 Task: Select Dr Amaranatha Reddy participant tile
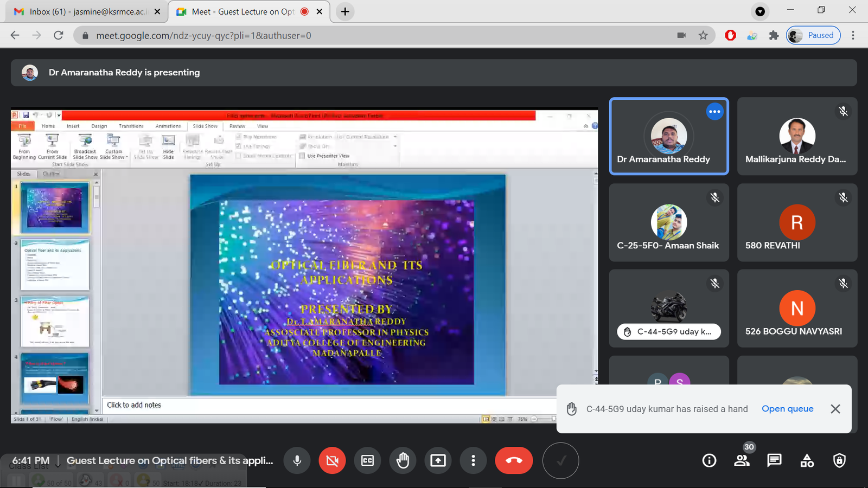tap(669, 136)
